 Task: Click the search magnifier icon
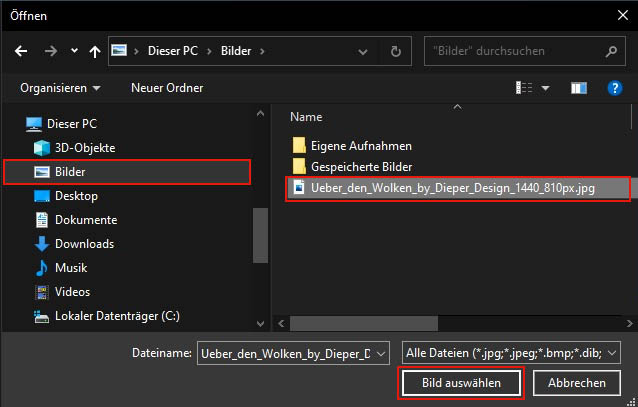click(x=611, y=50)
